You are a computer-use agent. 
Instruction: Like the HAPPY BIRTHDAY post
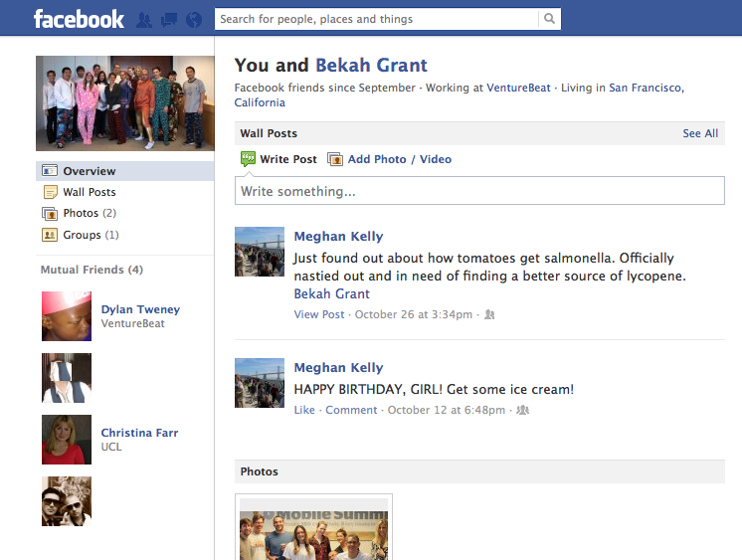click(x=304, y=410)
